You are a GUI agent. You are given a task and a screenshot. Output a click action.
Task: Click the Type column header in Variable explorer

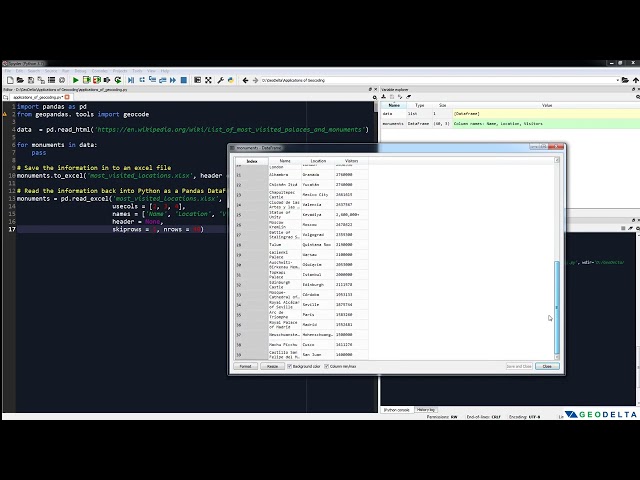pos(420,105)
